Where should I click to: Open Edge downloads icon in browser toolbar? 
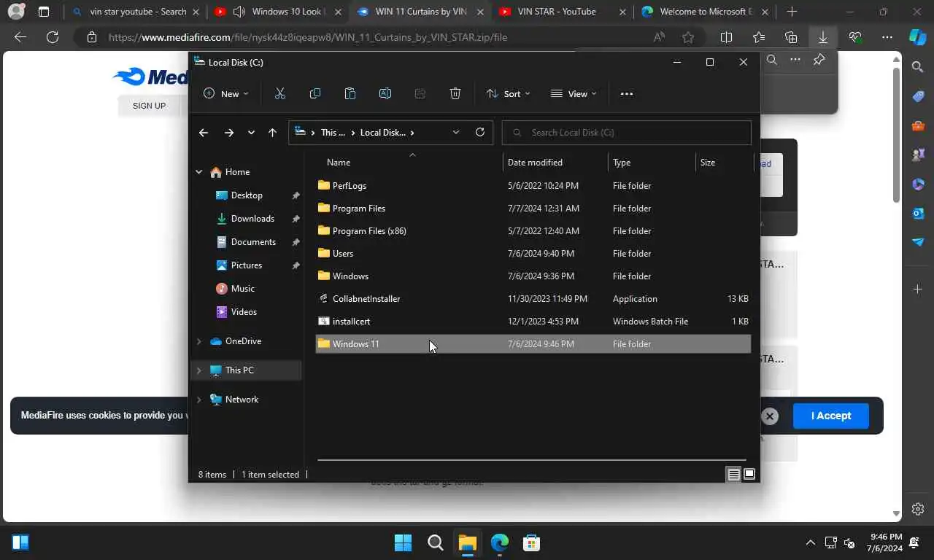click(x=823, y=37)
